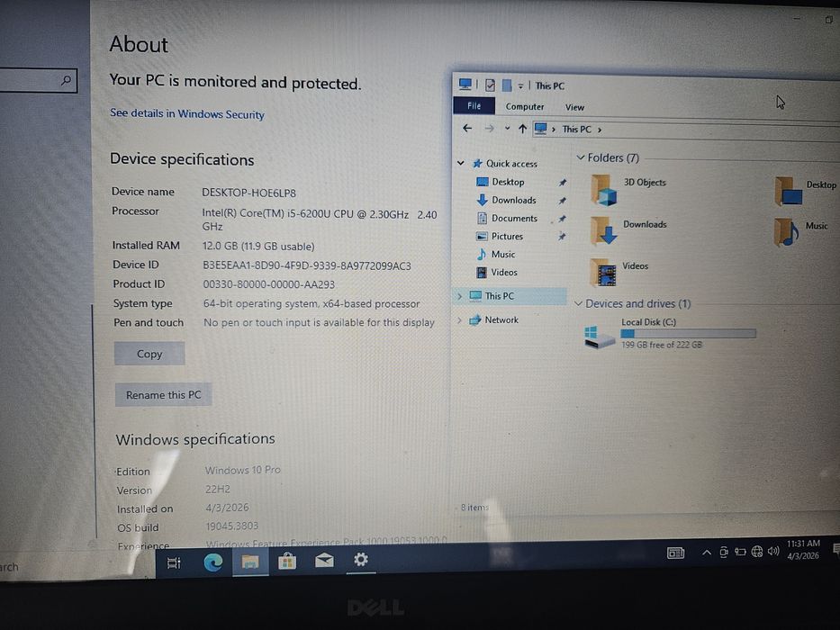Click the touch keyboard tray icon
Screen dimensions: 840x630
675,553
